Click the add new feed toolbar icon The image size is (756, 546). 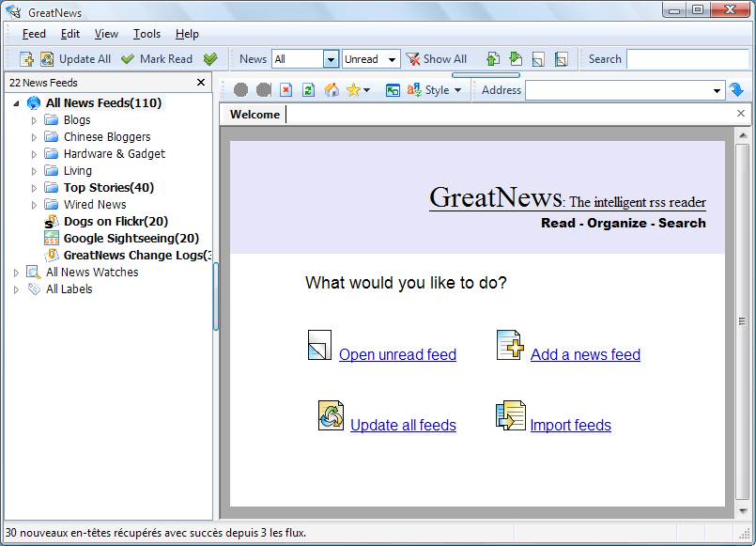(x=26, y=59)
